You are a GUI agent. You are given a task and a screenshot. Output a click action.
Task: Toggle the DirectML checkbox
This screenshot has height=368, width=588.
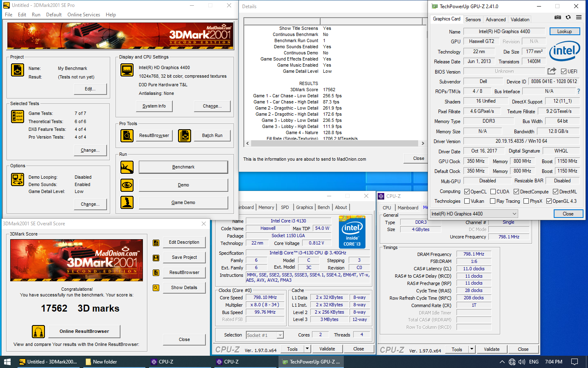point(556,192)
